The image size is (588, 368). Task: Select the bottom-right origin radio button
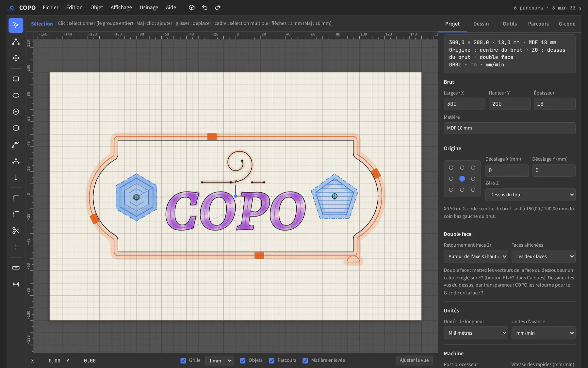click(473, 190)
